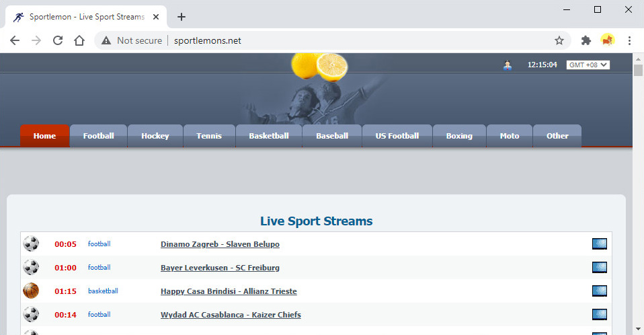
Task: Click the soccer ball icon for Wydad AC Casablanca
Action: (x=31, y=314)
